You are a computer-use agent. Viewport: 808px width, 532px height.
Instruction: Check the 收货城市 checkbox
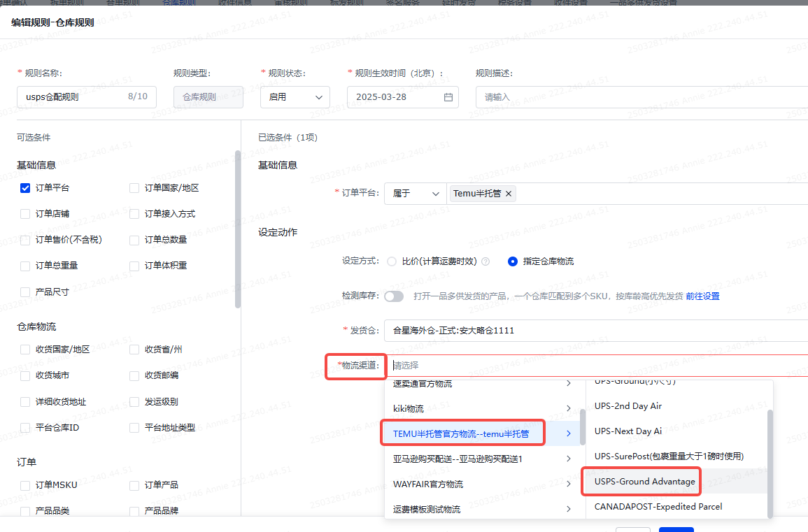coord(25,375)
